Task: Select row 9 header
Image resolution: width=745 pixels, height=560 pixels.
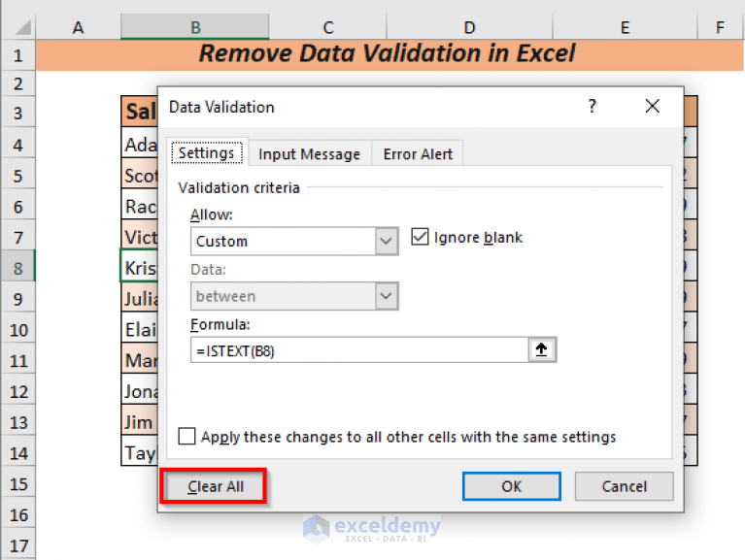Action: (x=18, y=299)
